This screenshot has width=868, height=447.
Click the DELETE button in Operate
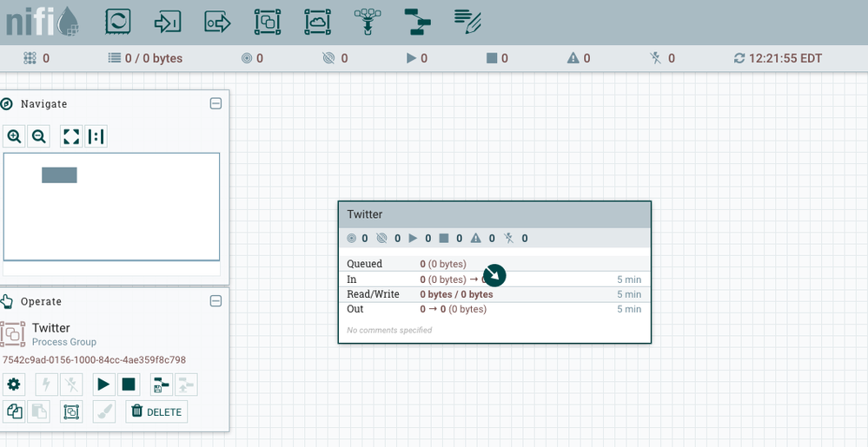(x=156, y=411)
